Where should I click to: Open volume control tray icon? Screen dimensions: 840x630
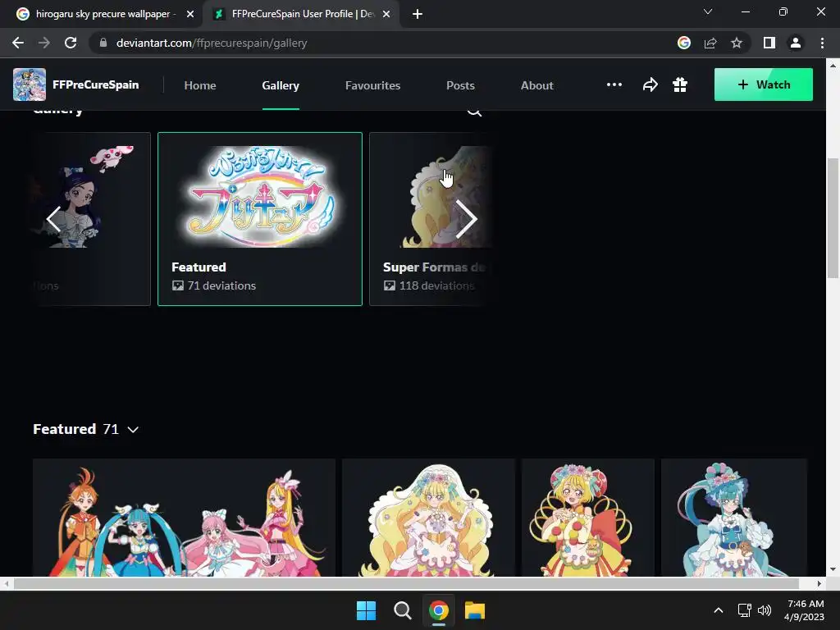[x=765, y=610]
